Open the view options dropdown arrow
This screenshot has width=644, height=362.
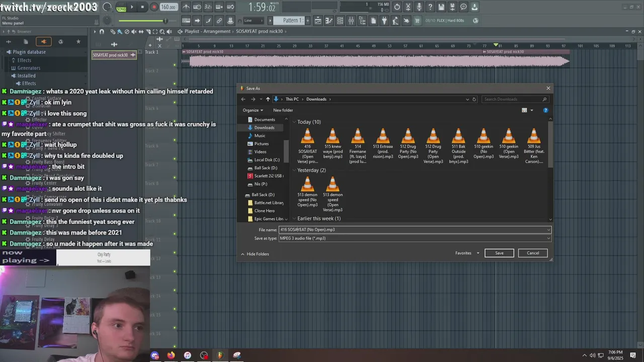[x=532, y=110]
